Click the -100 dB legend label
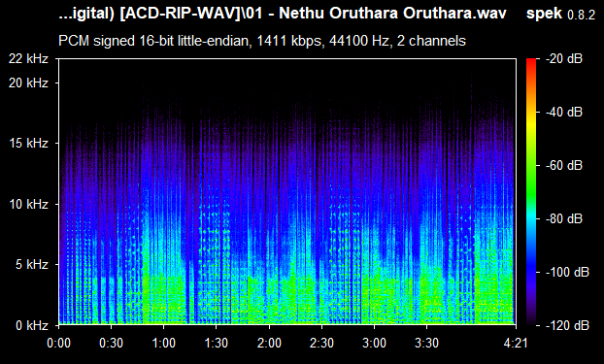The width and height of the screenshot is (604, 364). pyautogui.click(x=567, y=273)
